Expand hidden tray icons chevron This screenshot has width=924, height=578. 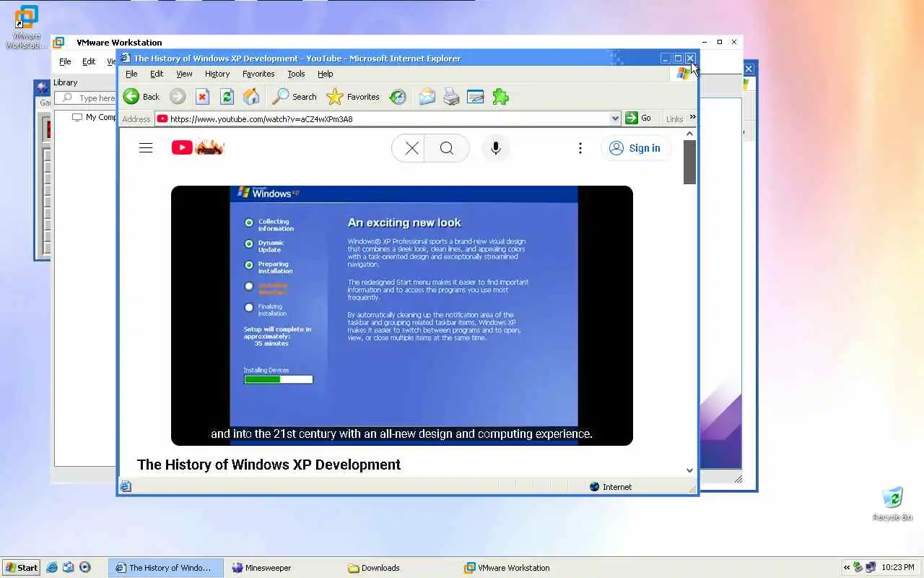click(847, 567)
